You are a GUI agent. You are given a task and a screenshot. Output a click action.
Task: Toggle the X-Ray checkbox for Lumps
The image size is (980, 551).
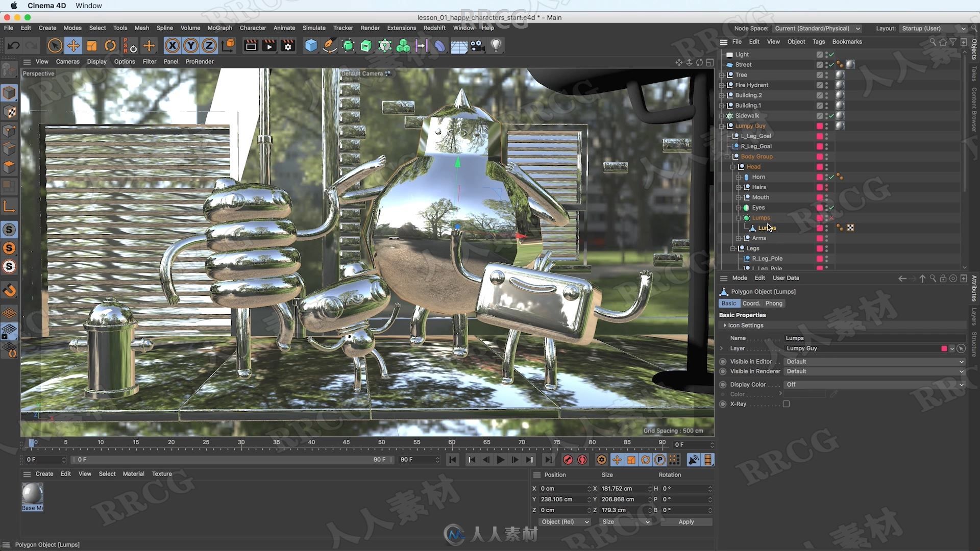pyautogui.click(x=786, y=403)
